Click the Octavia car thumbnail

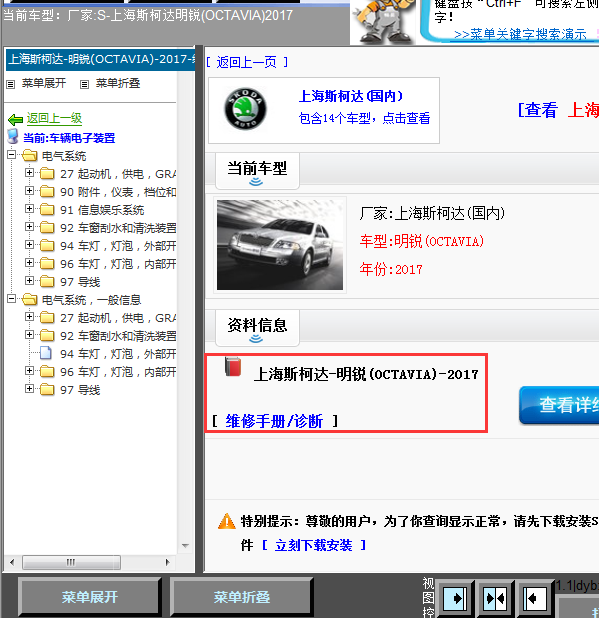[x=280, y=245]
